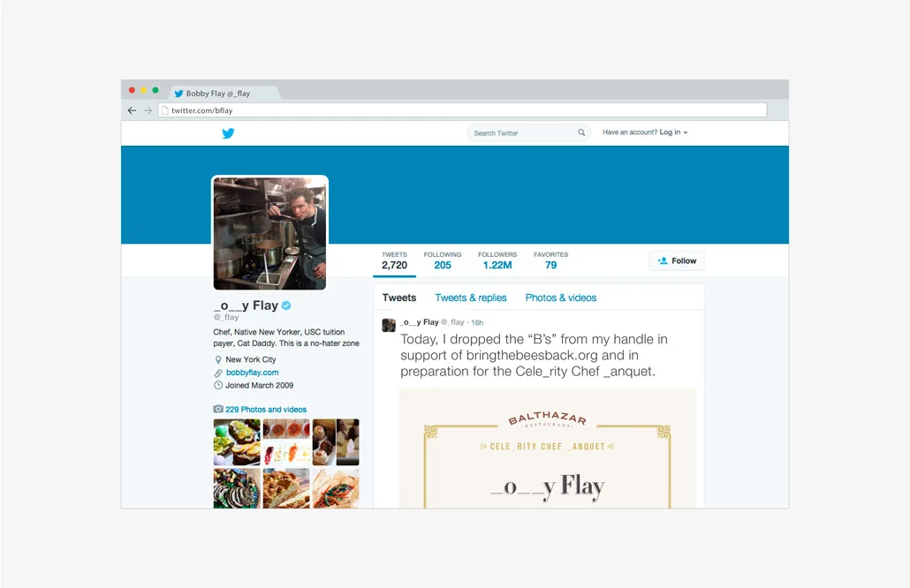Select the Bobby Flay browser tab
This screenshot has height=588, width=910.
[x=224, y=93]
